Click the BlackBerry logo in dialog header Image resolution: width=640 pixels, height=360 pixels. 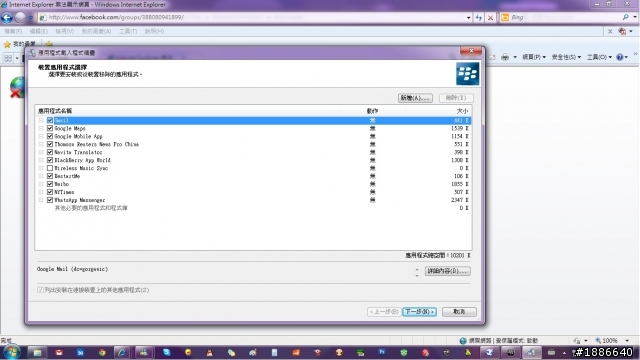coord(467,73)
